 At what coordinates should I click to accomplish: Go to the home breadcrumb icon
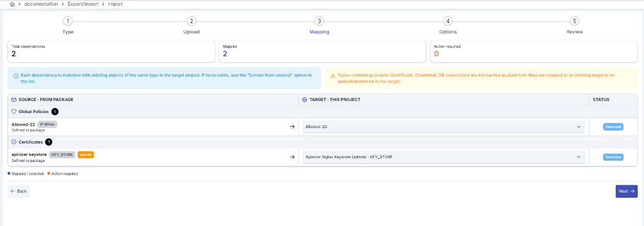point(12,4)
